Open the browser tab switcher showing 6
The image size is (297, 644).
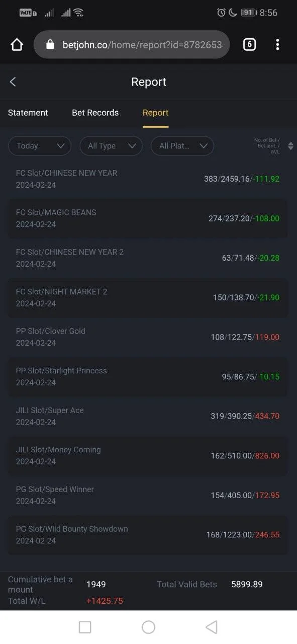[x=249, y=44]
